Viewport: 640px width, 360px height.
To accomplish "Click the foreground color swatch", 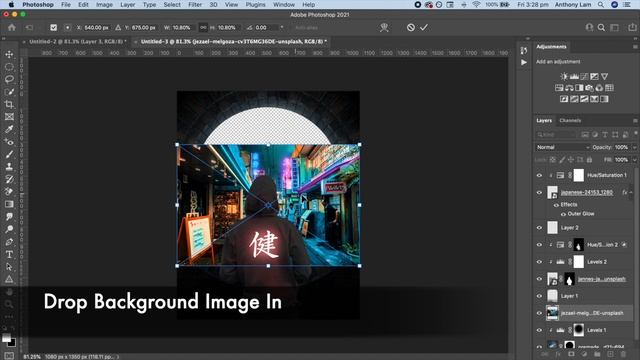I will pyautogui.click(x=6, y=338).
